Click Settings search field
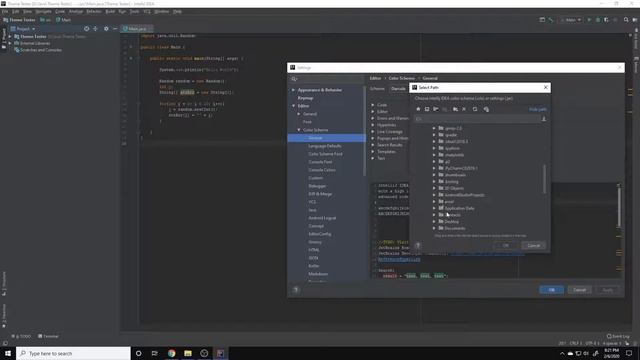This screenshot has height=360, width=640. (327, 79)
